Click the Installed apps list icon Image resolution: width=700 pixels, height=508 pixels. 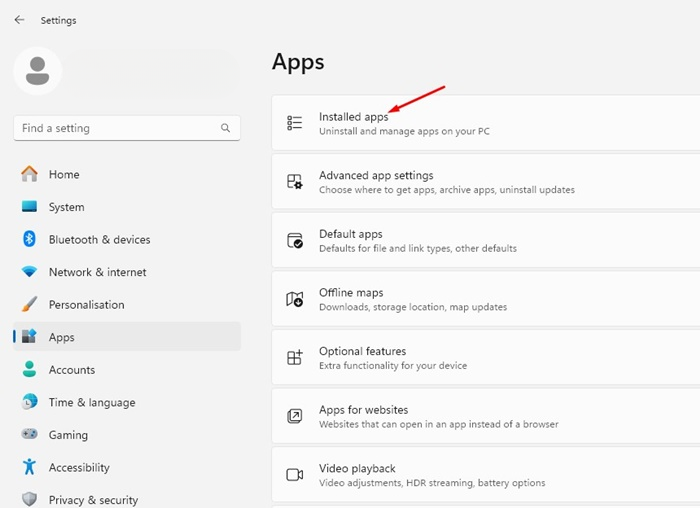295,122
